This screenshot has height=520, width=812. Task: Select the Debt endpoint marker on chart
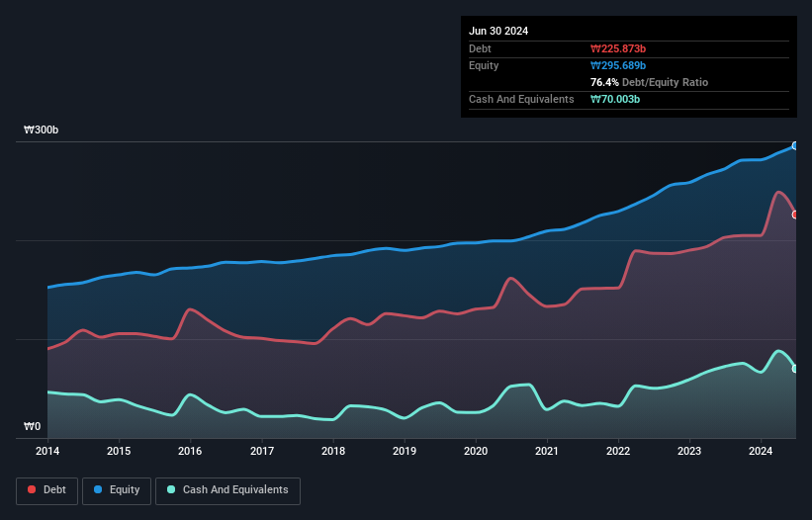point(795,215)
